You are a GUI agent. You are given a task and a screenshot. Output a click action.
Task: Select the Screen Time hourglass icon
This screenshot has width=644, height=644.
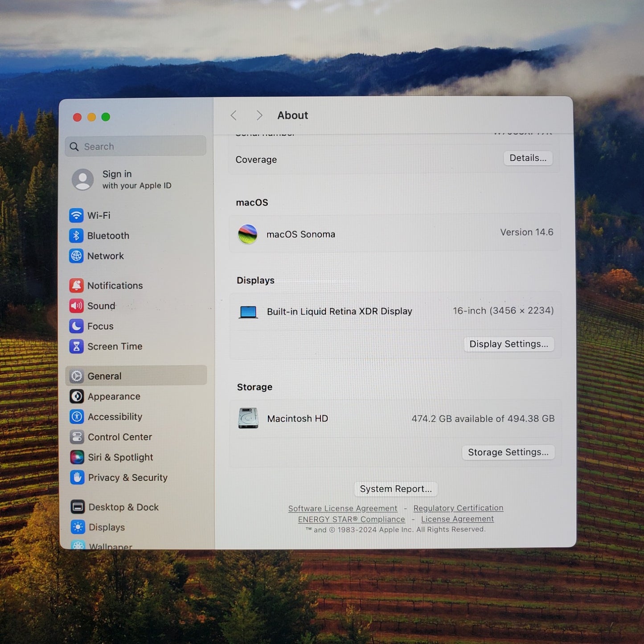click(76, 346)
